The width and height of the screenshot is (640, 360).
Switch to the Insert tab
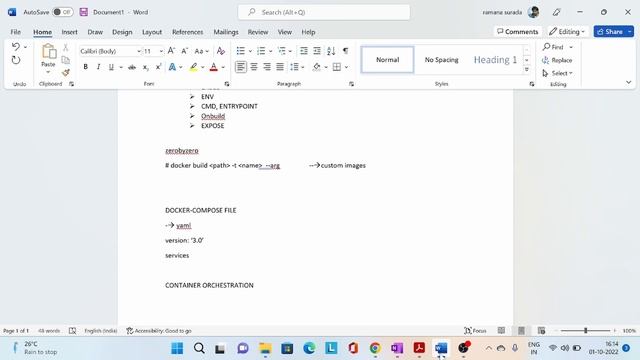tap(69, 32)
